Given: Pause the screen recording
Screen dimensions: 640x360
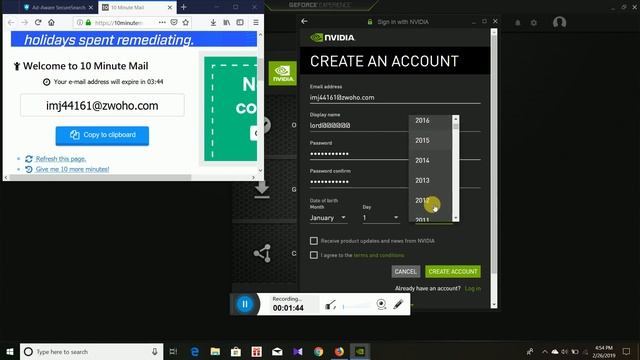Looking at the screenshot, I should (245, 304).
